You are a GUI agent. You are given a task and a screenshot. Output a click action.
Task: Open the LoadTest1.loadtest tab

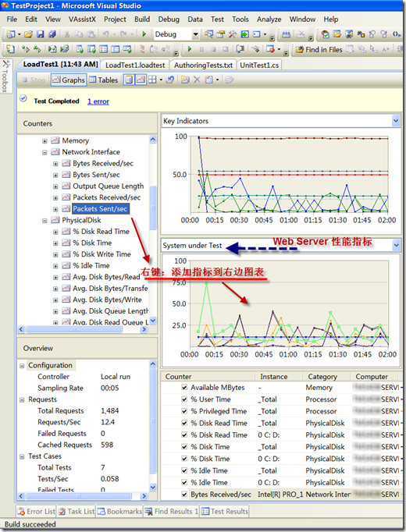tap(135, 66)
